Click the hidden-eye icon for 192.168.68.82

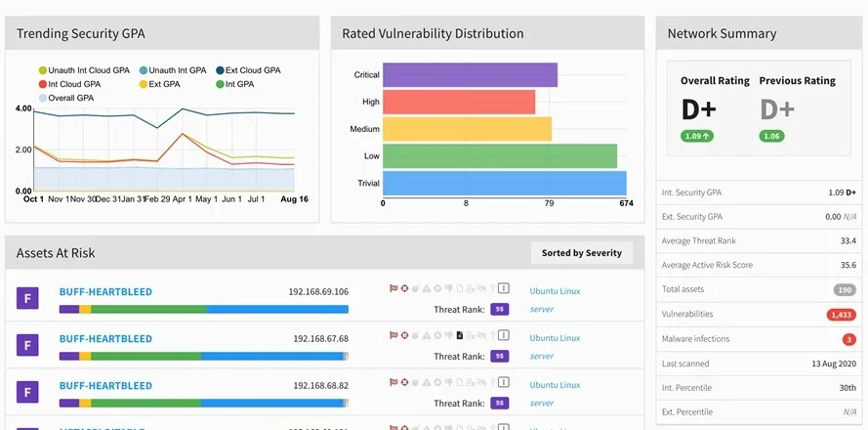point(481,382)
